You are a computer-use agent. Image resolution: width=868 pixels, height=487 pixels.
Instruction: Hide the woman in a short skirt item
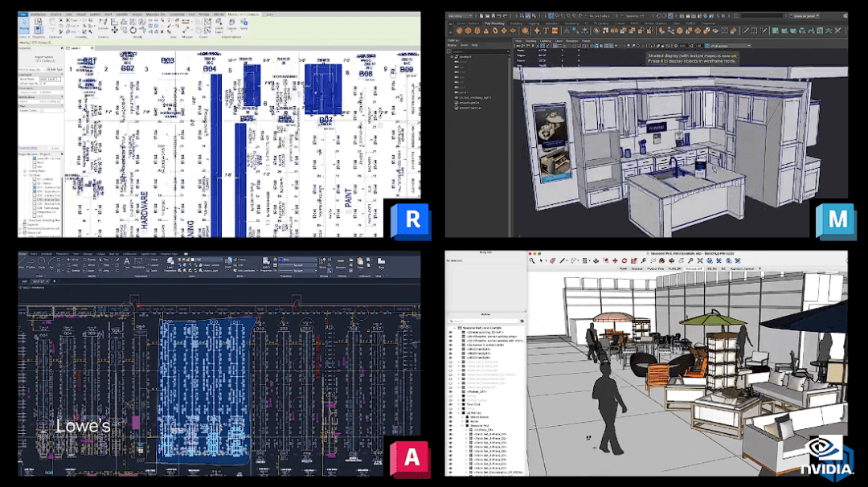tap(451, 345)
